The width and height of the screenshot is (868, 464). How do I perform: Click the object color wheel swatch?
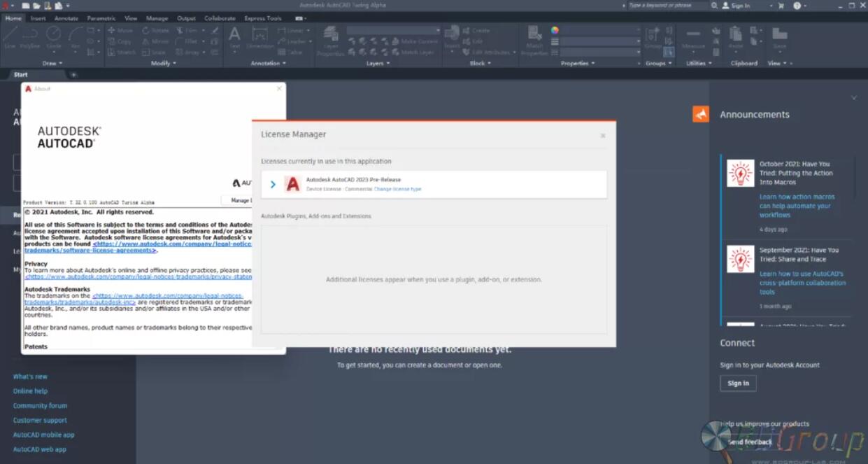[555, 30]
